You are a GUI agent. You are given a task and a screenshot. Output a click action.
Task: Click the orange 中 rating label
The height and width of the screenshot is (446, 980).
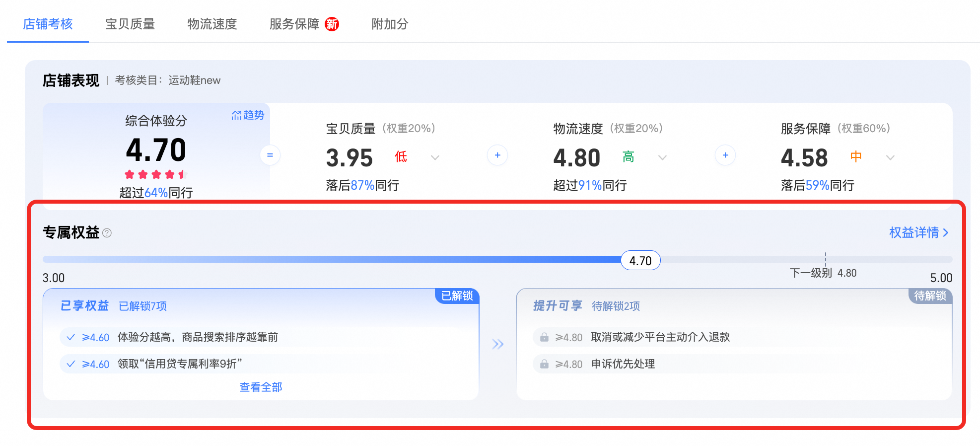(x=856, y=157)
